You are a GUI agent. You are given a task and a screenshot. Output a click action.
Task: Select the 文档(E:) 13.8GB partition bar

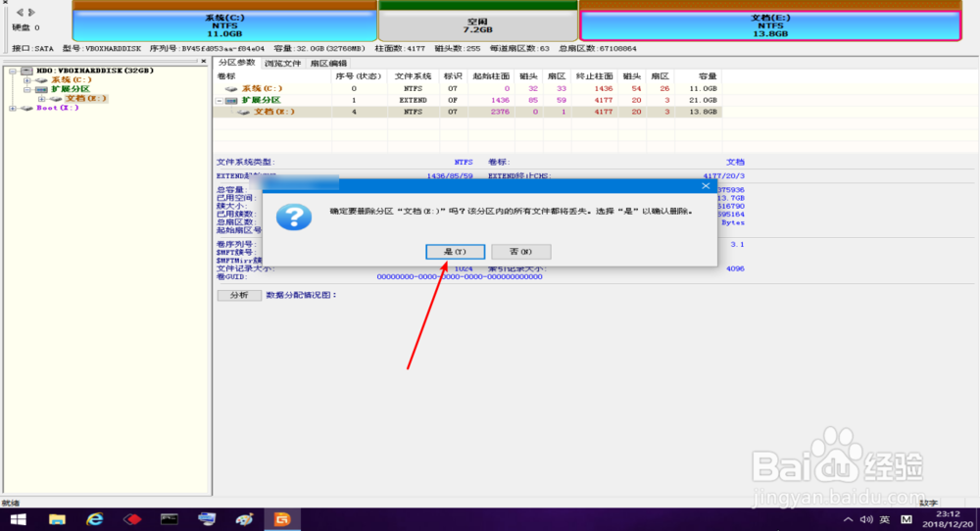[x=770, y=25]
